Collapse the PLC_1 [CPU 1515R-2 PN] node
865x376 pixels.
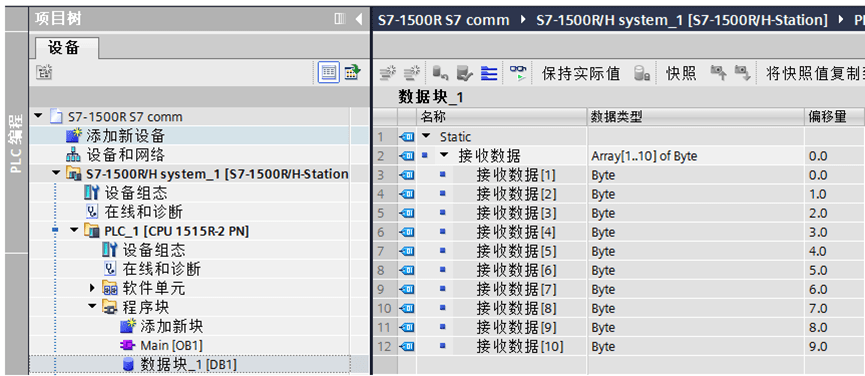click(x=74, y=230)
